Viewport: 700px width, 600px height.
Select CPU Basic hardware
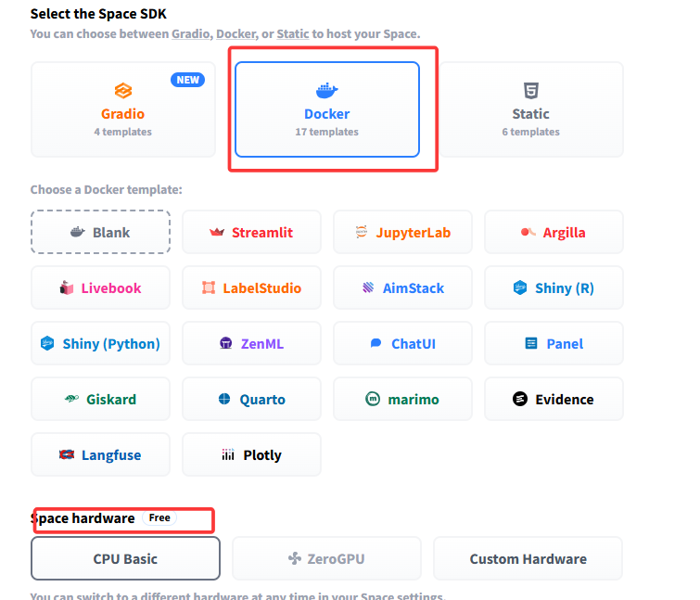[x=125, y=559]
